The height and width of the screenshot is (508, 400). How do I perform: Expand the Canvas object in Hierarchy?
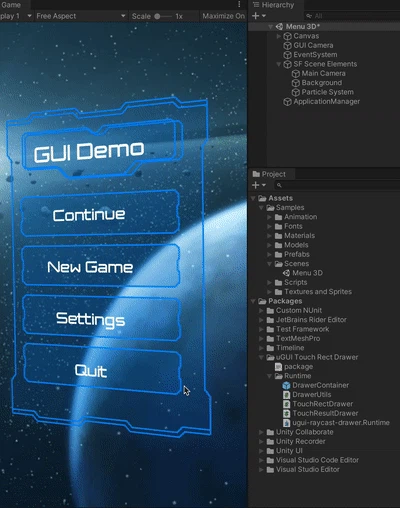coord(279,36)
